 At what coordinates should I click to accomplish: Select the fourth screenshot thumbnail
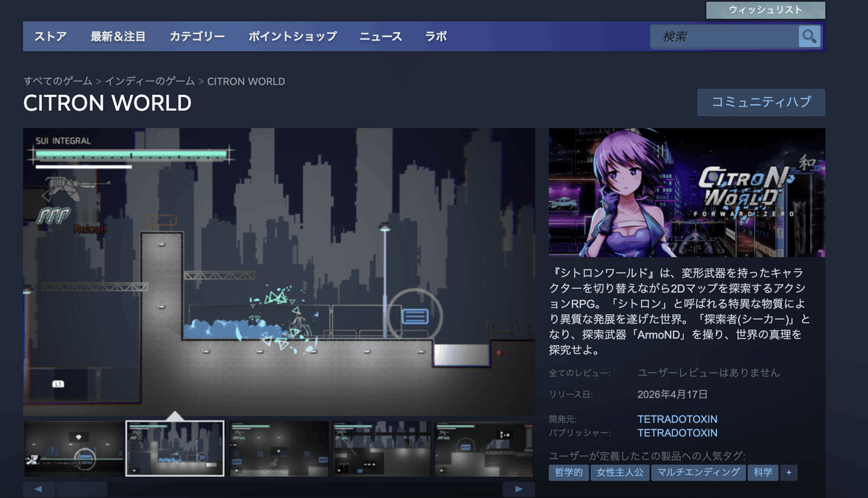(x=382, y=449)
